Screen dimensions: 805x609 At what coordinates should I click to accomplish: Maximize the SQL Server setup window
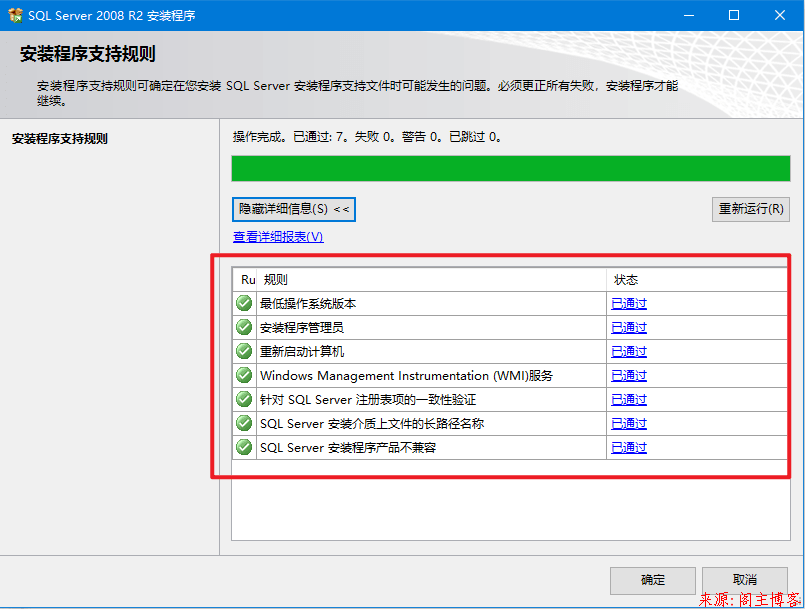point(734,15)
